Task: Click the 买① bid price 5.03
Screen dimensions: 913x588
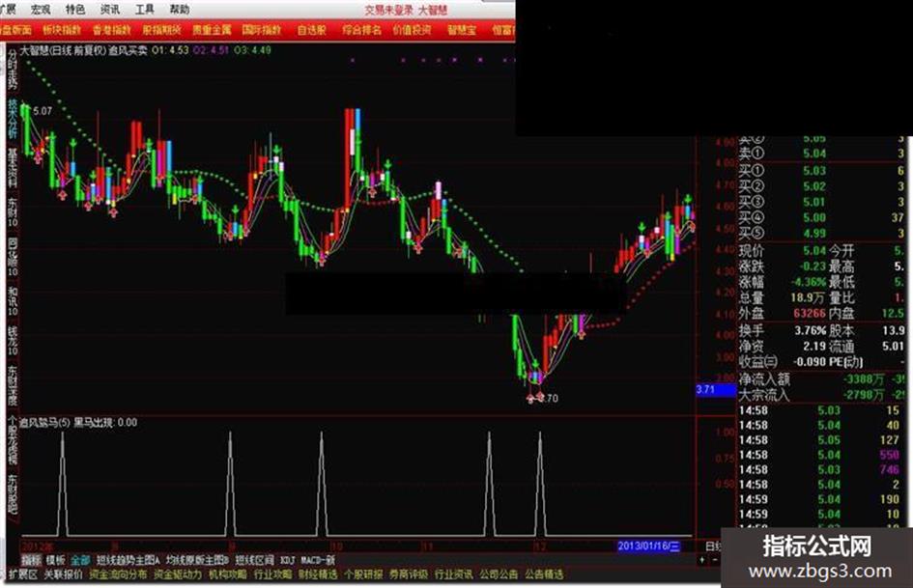Action: [x=814, y=171]
